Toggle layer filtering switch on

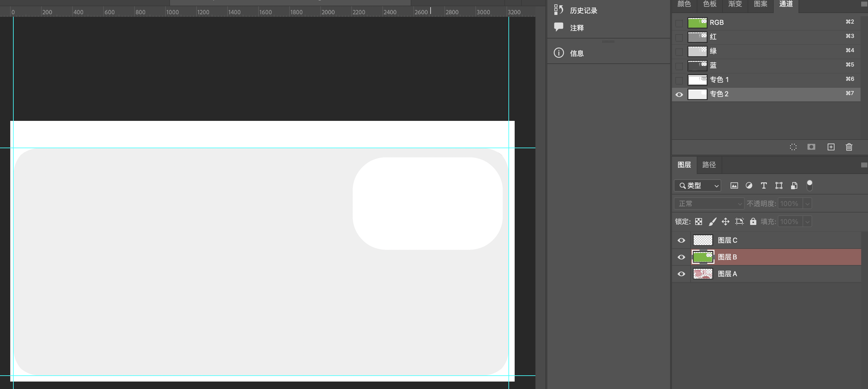tap(809, 185)
